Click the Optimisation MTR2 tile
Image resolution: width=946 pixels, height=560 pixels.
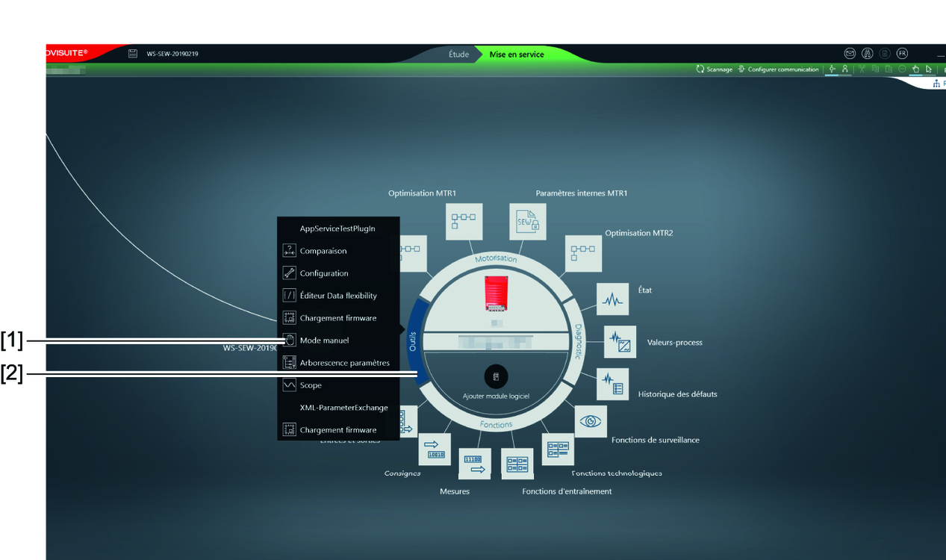point(583,253)
